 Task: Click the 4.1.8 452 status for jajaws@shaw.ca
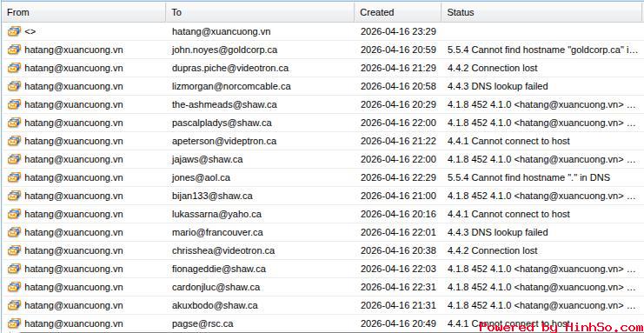[x=542, y=159]
